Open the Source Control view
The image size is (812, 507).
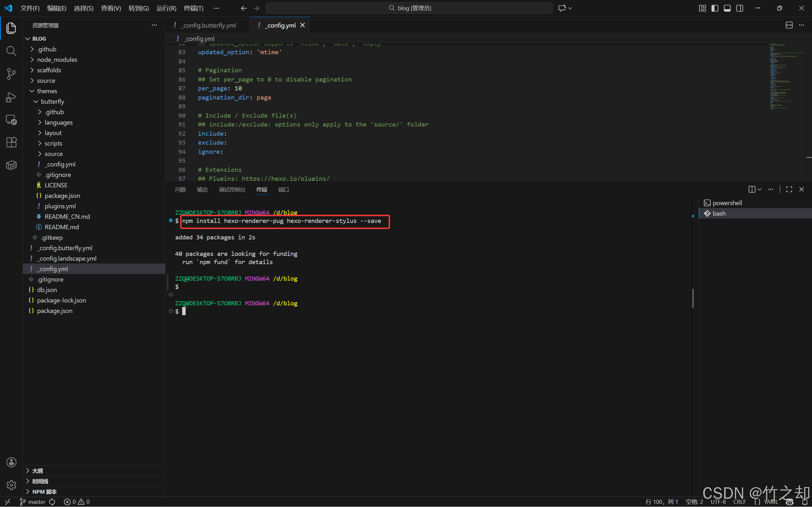pyautogui.click(x=11, y=74)
